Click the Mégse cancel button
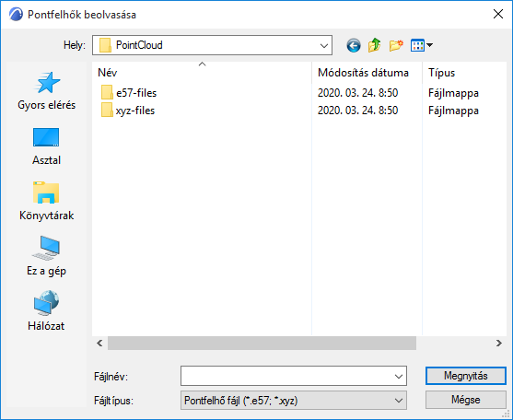The width and height of the screenshot is (513, 420). (x=466, y=400)
